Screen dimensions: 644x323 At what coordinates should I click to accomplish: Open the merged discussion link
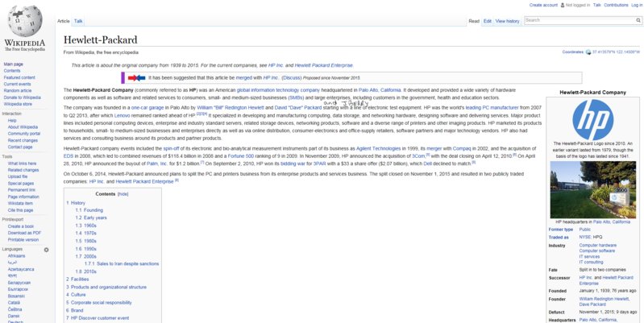pyautogui.click(x=244, y=77)
